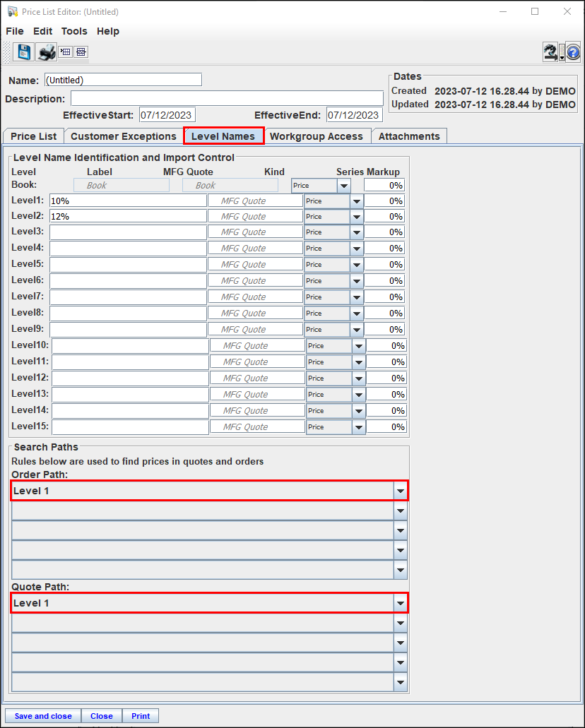
Task: Click the Book row Series Markup field
Action: (x=384, y=185)
